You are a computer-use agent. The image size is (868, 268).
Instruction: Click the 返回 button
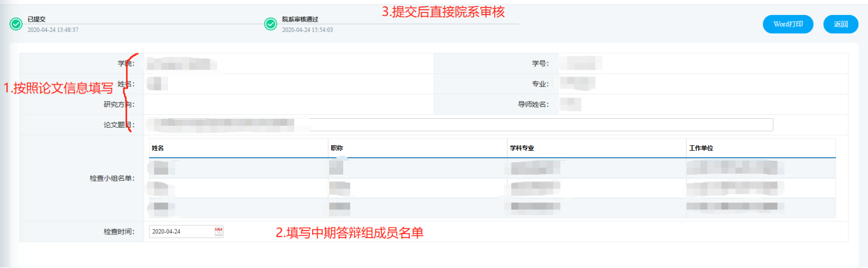(x=840, y=24)
